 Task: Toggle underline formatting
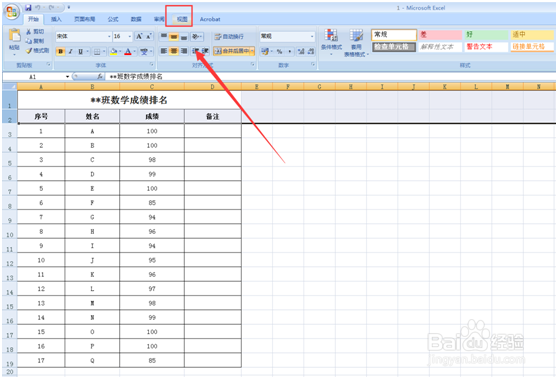point(80,52)
